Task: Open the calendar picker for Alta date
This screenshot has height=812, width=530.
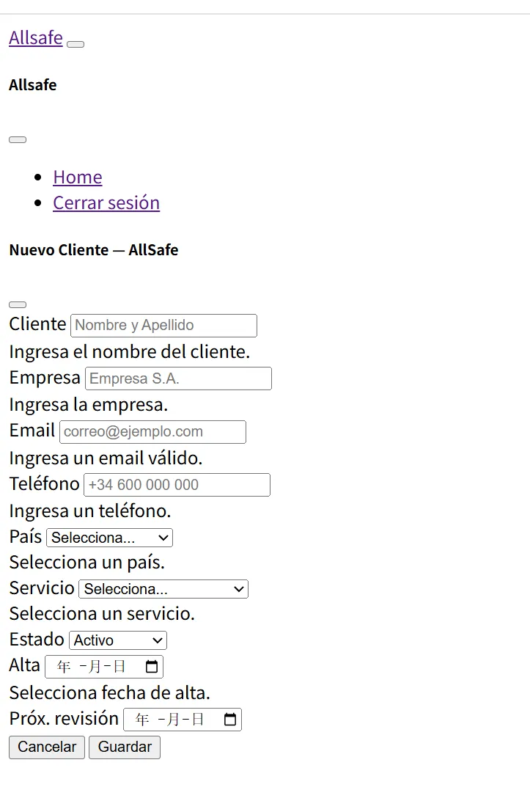Action: 152,667
